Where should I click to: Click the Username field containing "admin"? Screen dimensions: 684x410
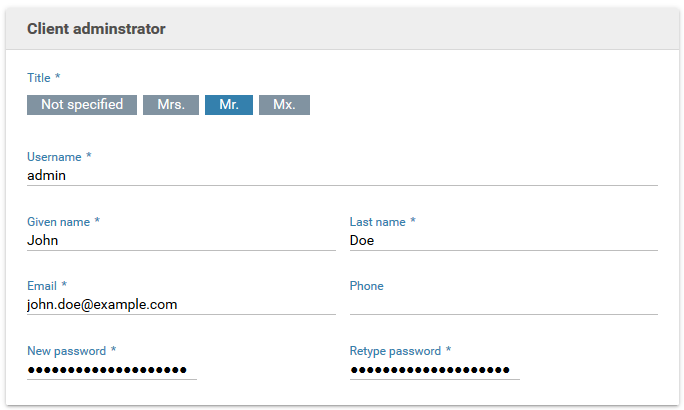point(342,175)
